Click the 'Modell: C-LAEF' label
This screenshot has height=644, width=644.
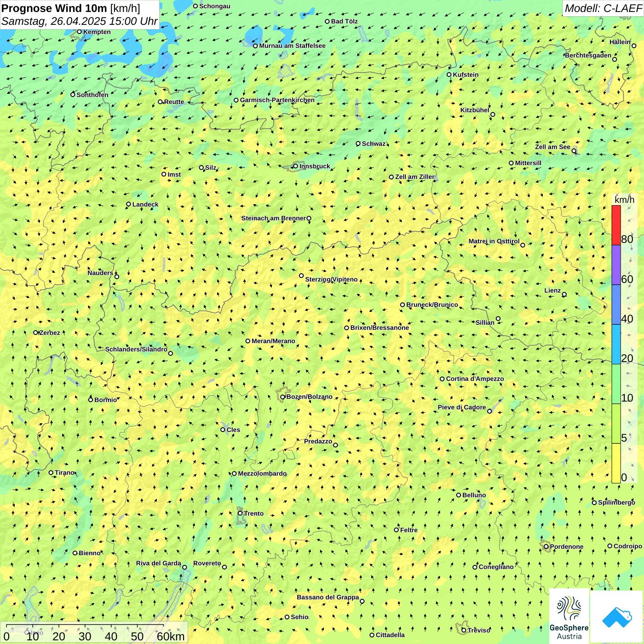pos(603,8)
